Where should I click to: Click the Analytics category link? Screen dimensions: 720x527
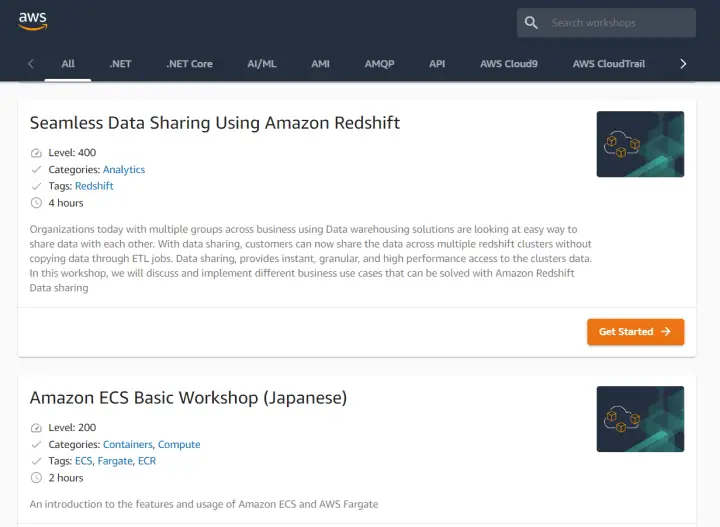(124, 170)
